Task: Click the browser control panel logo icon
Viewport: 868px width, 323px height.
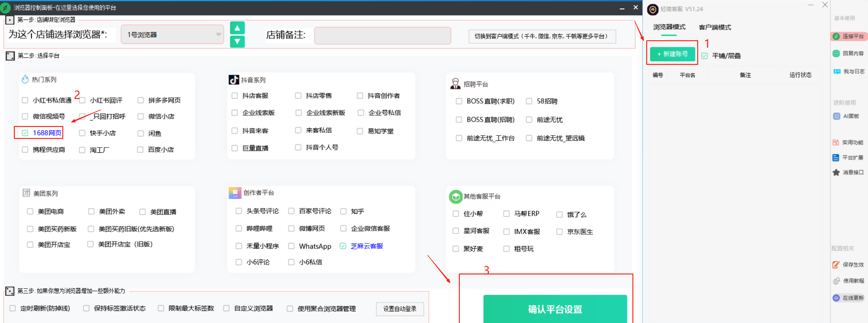Action: click(x=6, y=8)
